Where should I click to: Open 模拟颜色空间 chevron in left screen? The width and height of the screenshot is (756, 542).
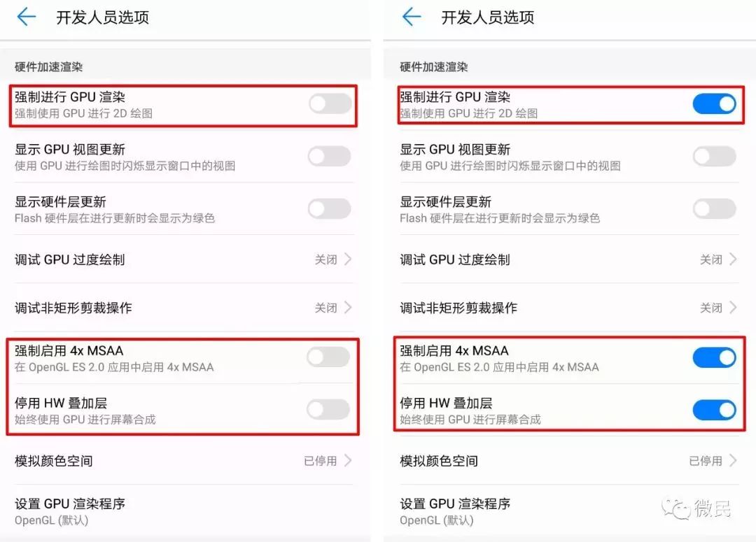point(348,461)
